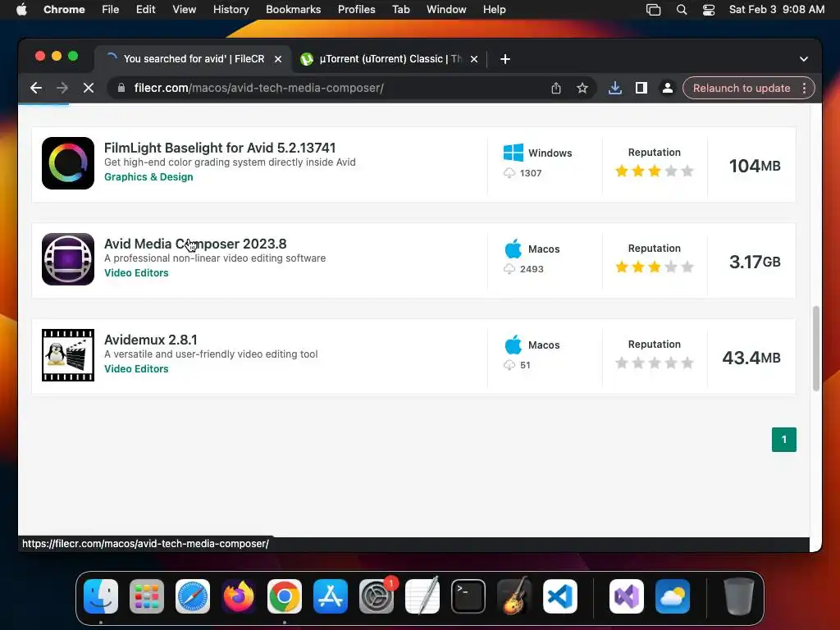Viewport: 840px width, 630px height.
Task: Open the History menu
Action: (231, 10)
